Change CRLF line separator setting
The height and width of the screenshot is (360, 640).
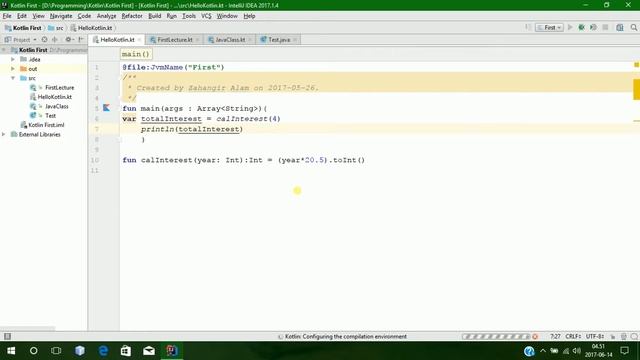pyautogui.click(x=573, y=336)
